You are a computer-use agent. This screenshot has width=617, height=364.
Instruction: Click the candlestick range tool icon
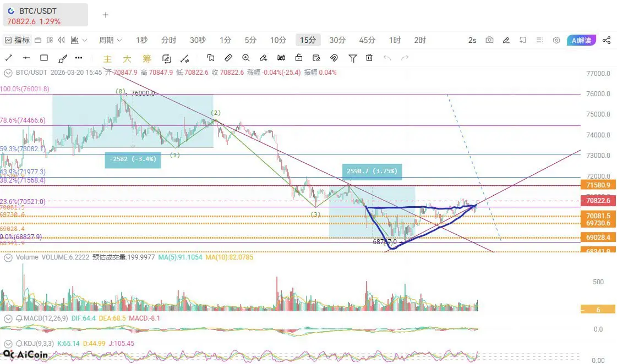281,58
